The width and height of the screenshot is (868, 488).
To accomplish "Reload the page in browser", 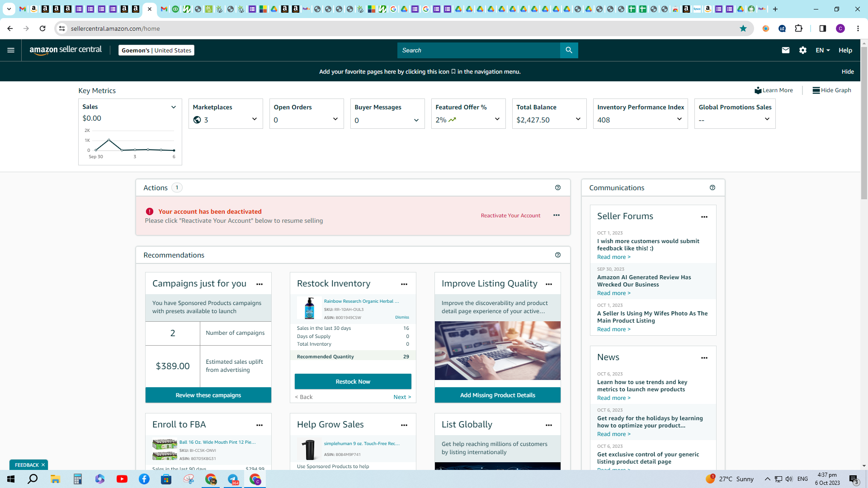I will [x=42, y=28].
